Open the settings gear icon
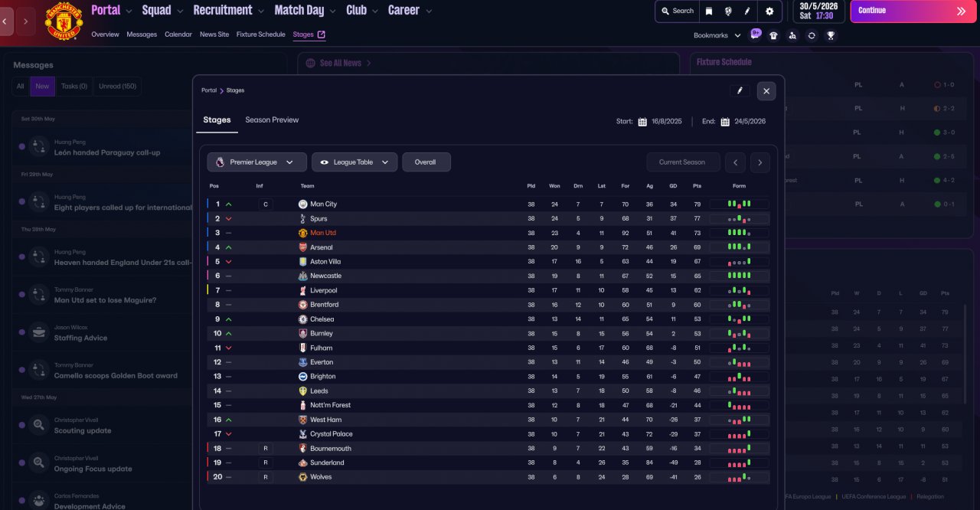The height and width of the screenshot is (510, 980). coord(769,11)
